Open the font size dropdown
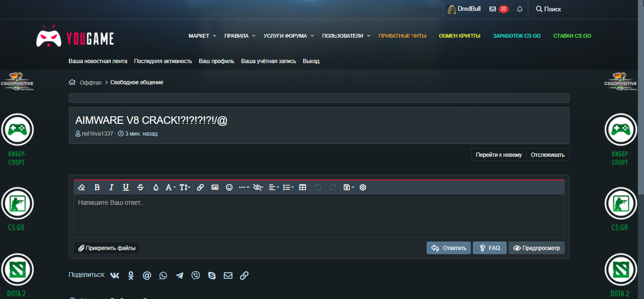The image size is (644, 299). pyautogui.click(x=185, y=187)
